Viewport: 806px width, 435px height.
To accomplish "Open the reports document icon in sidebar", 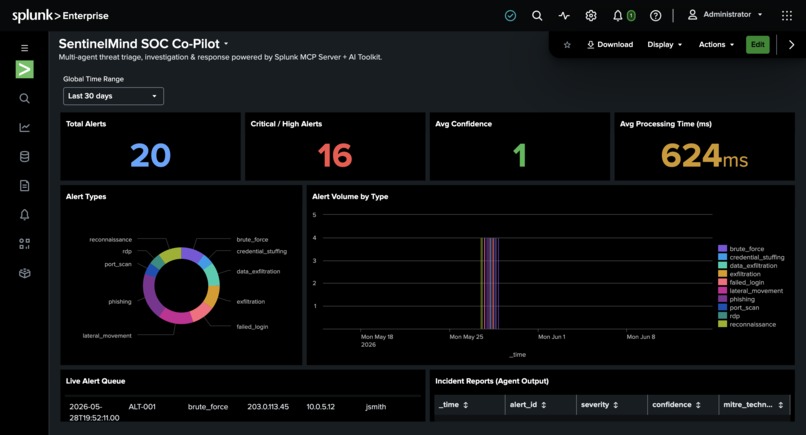I will coord(24,186).
